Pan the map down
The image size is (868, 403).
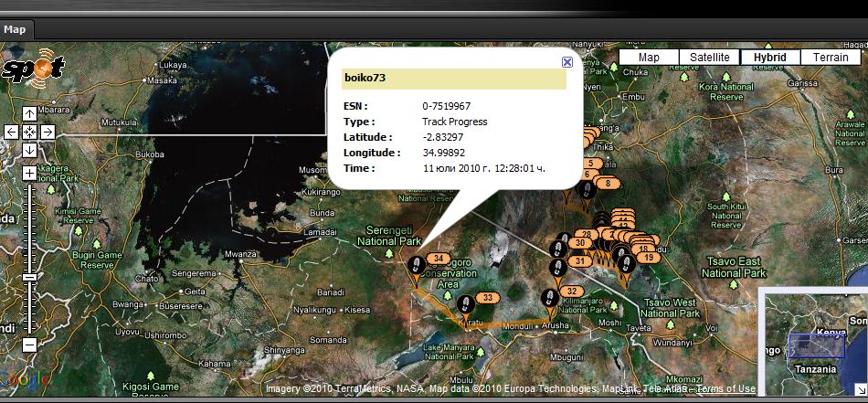coord(29,150)
